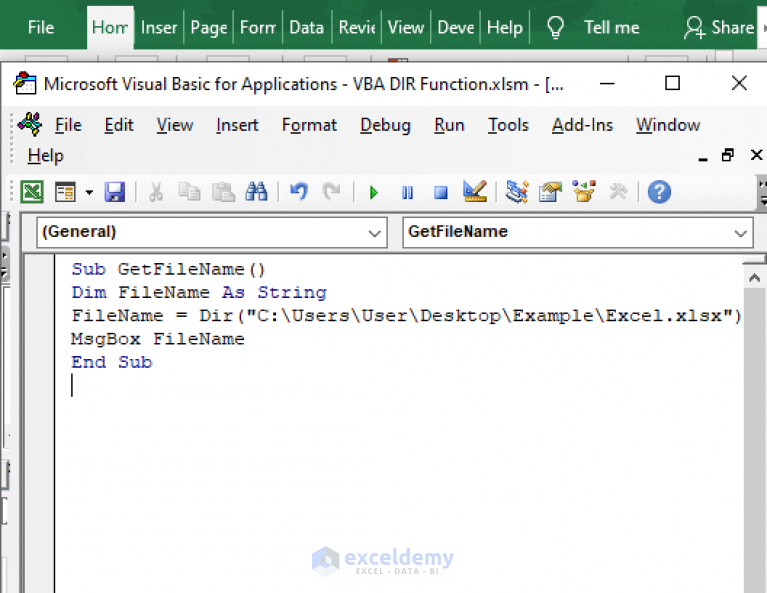The image size is (767, 593).
Task: Switch to the Excel View ribbon tab
Action: click(x=406, y=27)
